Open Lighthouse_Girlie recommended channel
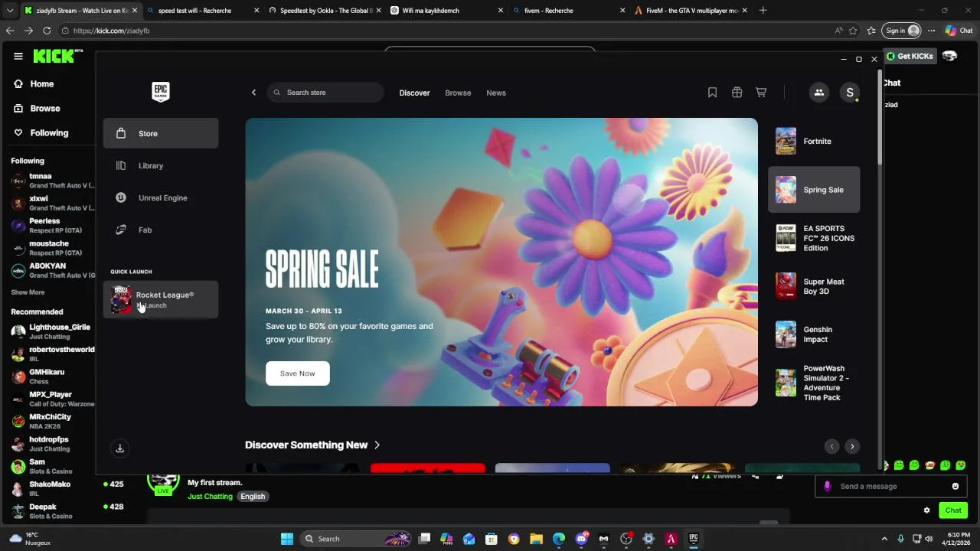The image size is (980, 551). click(52, 331)
